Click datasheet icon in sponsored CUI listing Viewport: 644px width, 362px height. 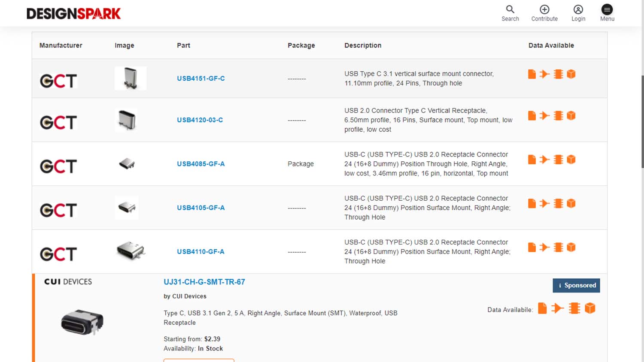tap(542, 308)
